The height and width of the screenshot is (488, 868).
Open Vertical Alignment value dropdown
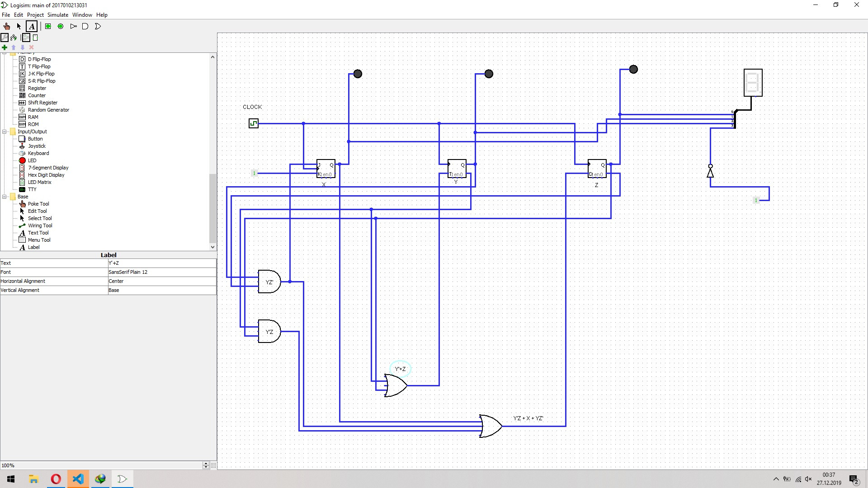162,290
